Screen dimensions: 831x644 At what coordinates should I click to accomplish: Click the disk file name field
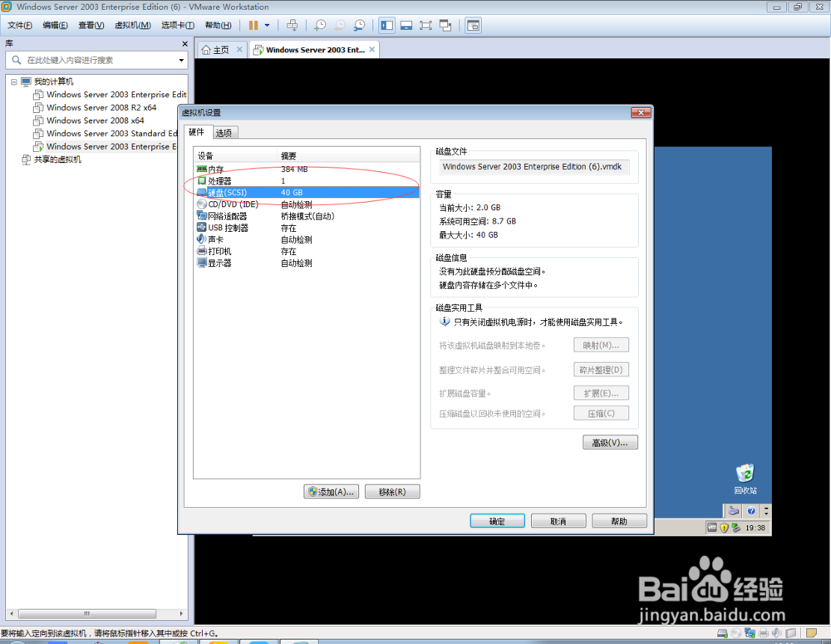point(534,167)
